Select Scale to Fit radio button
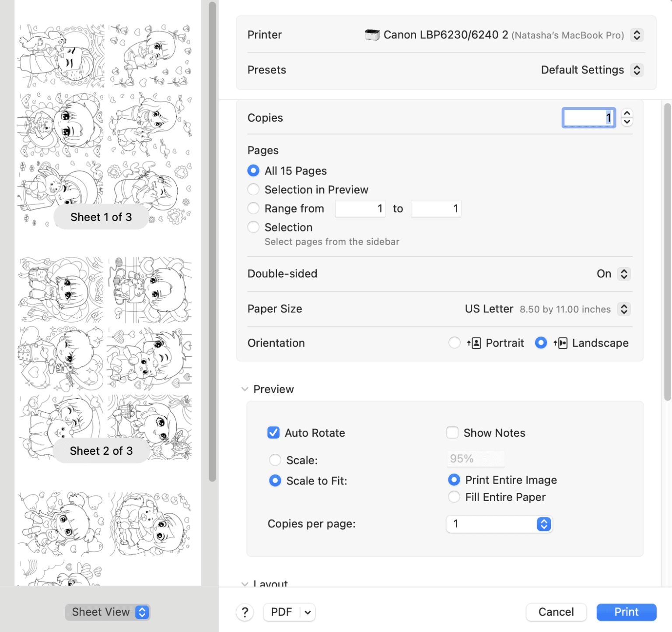This screenshot has height=632, width=672. click(275, 481)
